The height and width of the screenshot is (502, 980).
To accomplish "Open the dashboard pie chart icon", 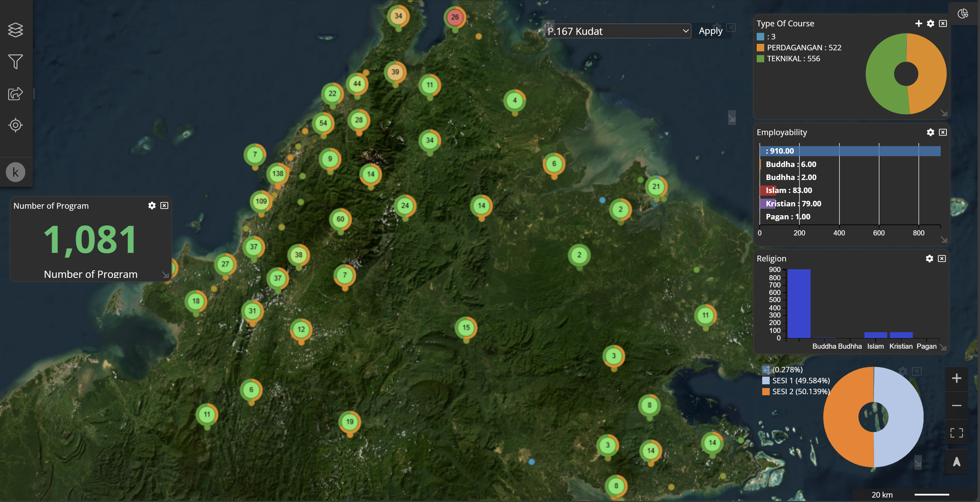I will pyautogui.click(x=963, y=14).
